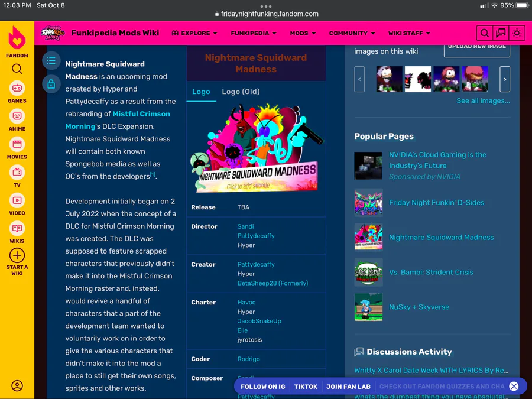Screen dimensions: 532x399
Task: Open Vs. Bambi: Strident Crisis link
Action: point(431,272)
